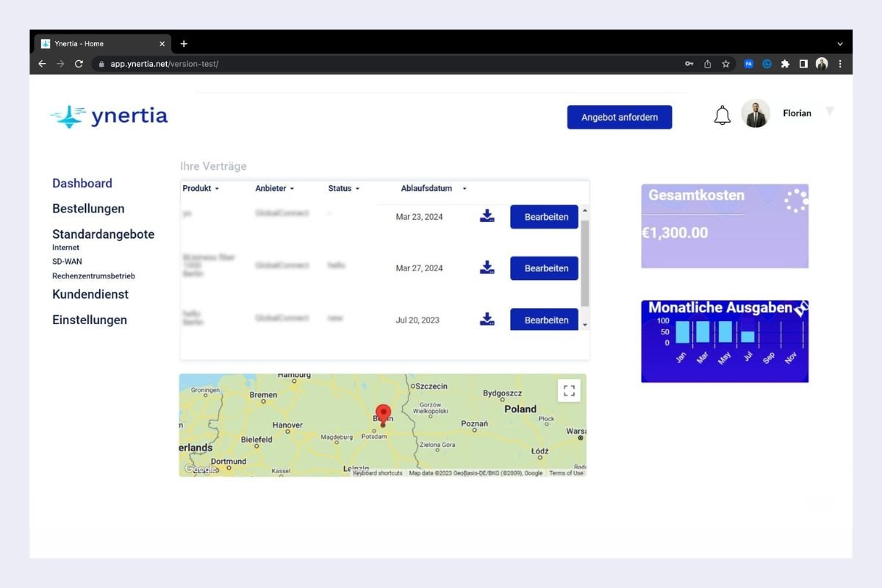Image resolution: width=882 pixels, height=588 pixels.
Task: Expand the Anbieter column filter
Action: 274,189
